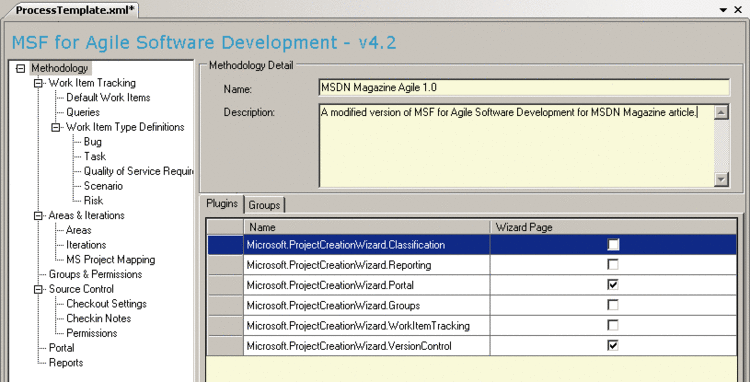Select Areas & Iterations tree node

point(87,216)
